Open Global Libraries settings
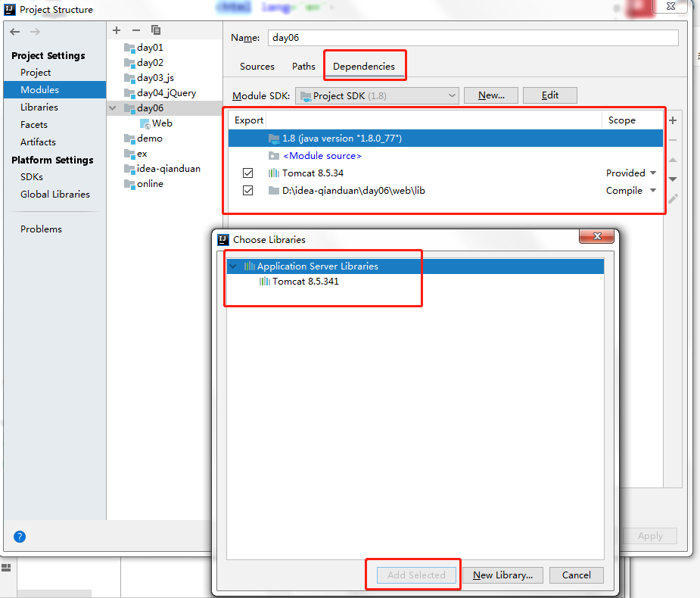The width and height of the screenshot is (700, 598). click(x=55, y=195)
